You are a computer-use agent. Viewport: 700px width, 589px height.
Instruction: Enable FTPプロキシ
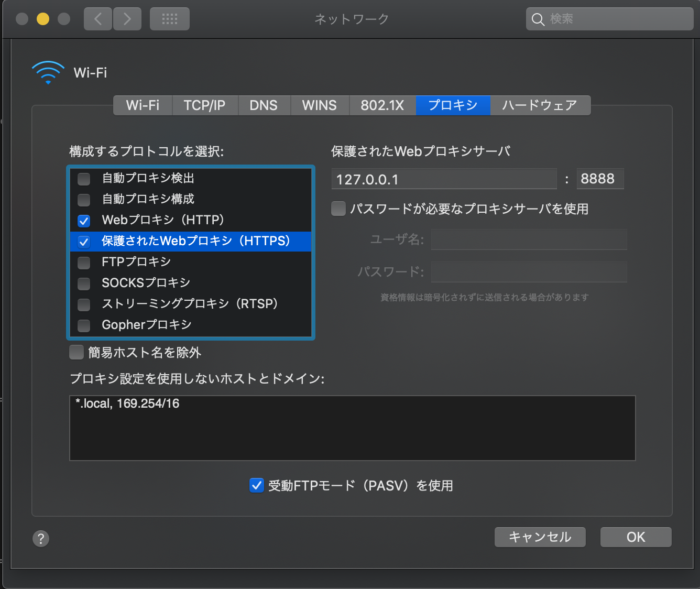[83, 263]
